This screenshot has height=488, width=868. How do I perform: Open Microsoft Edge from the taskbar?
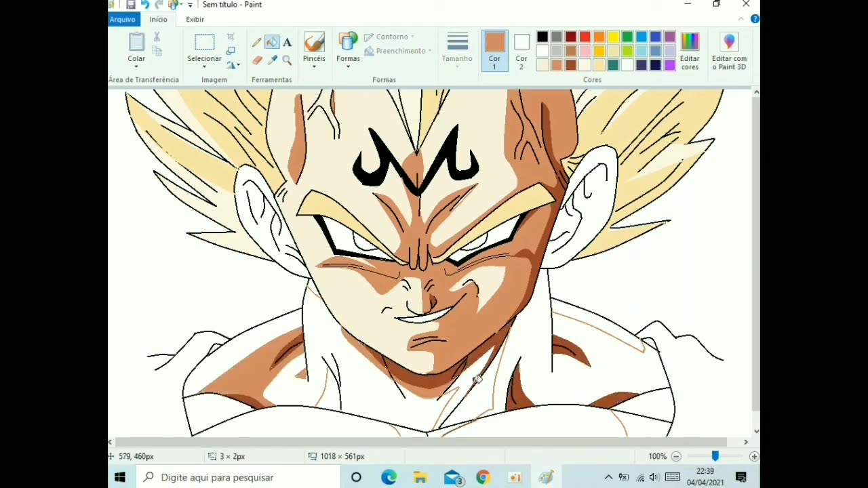[389, 477]
